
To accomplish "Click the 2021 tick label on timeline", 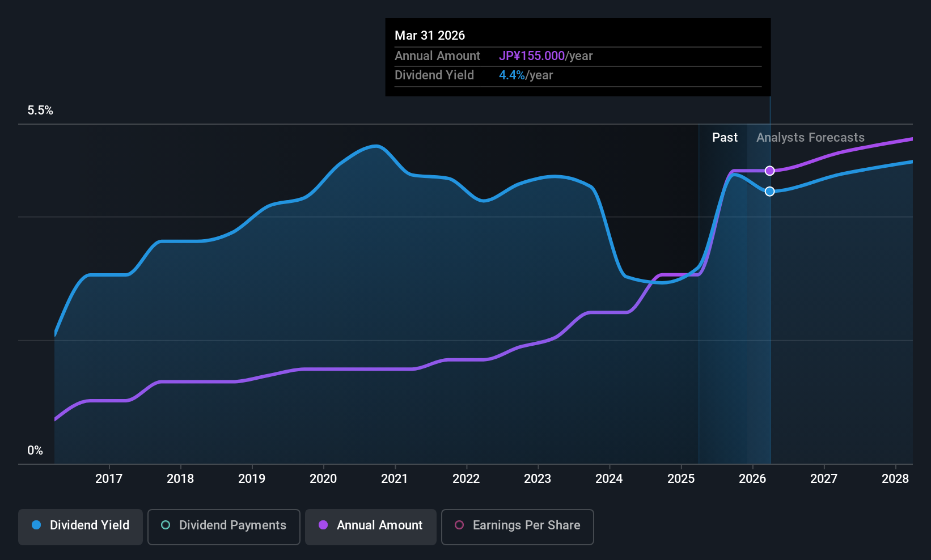I will pyautogui.click(x=395, y=479).
